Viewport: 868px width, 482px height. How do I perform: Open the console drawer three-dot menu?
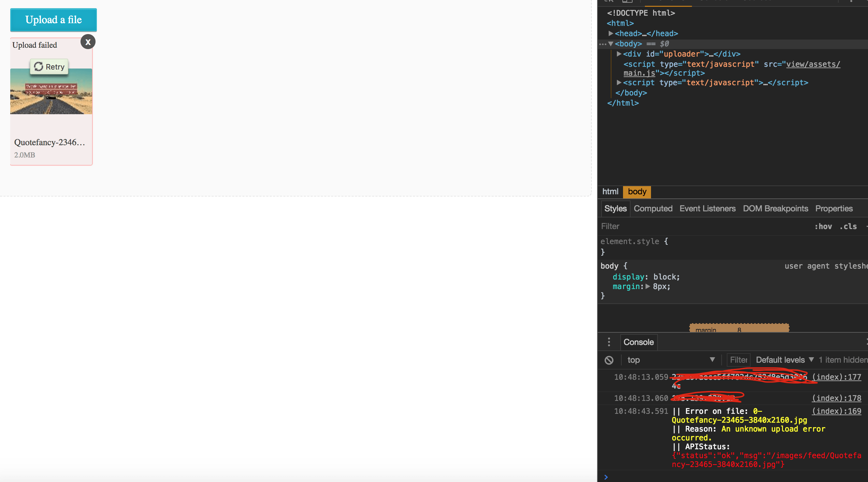(x=609, y=342)
